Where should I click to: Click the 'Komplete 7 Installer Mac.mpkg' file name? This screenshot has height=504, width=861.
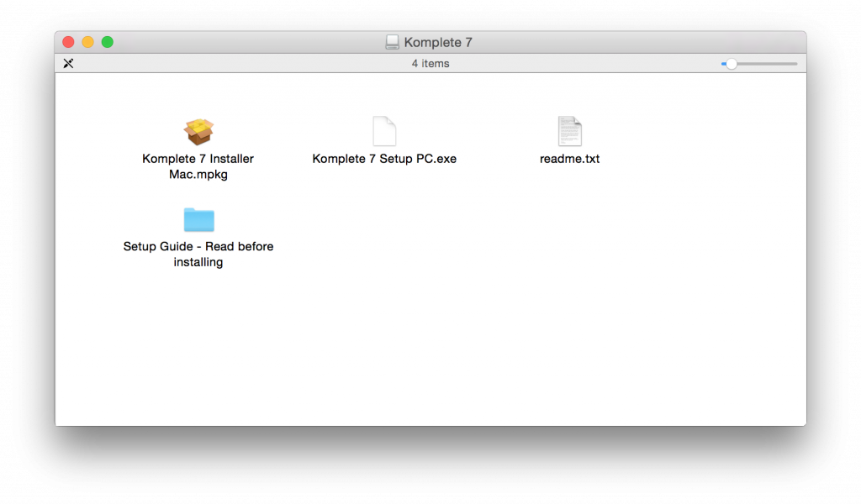(198, 166)
